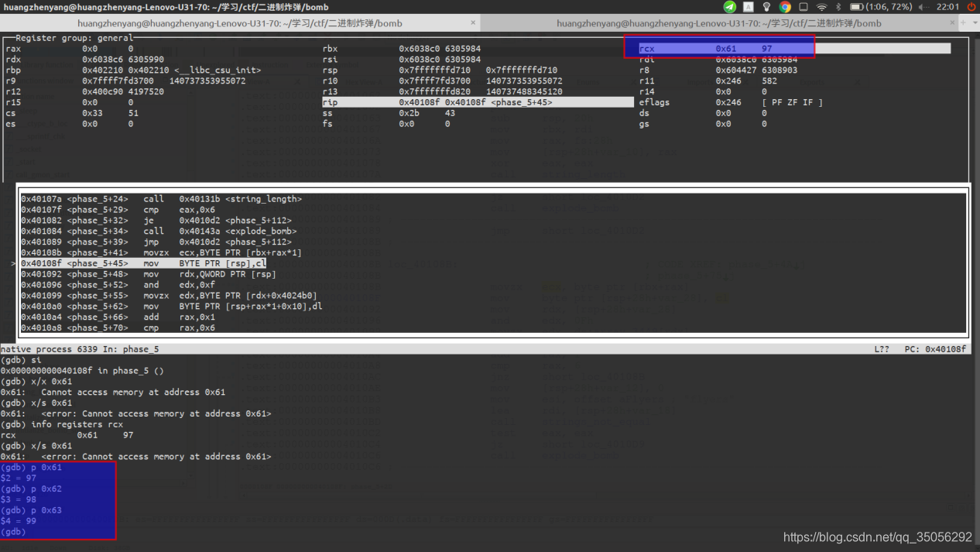This screenshot has height=552, width=980.
Task: Click the r12 value 0x400c90
Action: 103,92
